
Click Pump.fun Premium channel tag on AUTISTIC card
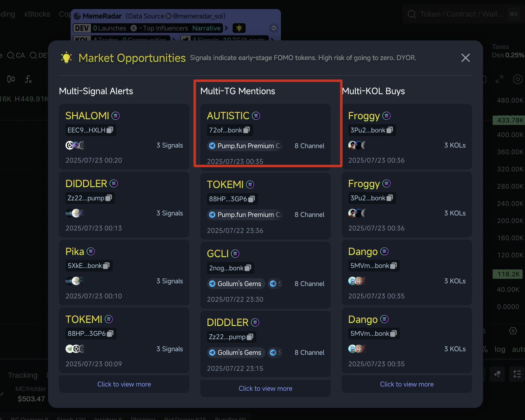point(245,146)
